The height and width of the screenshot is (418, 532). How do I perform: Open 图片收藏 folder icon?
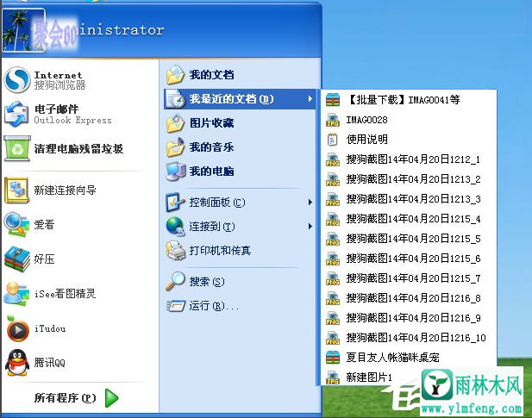(175, 123)
